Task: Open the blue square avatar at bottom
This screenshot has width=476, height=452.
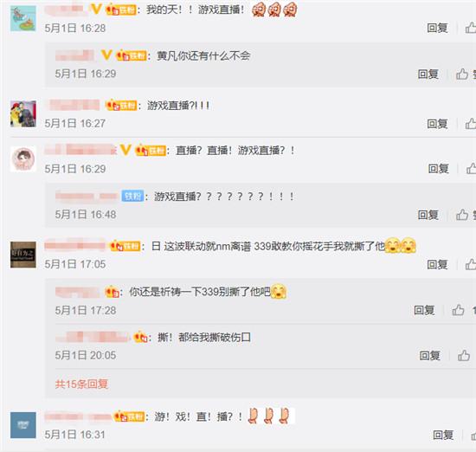Action: click(23, 425)
